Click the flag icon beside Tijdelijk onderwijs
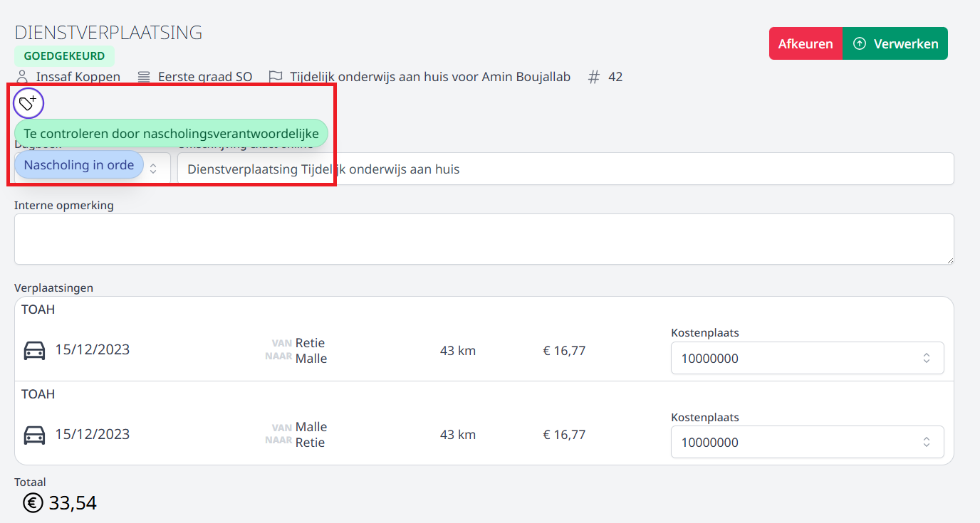Viewport: 980px width, 523px height. [x=276, y=76]
